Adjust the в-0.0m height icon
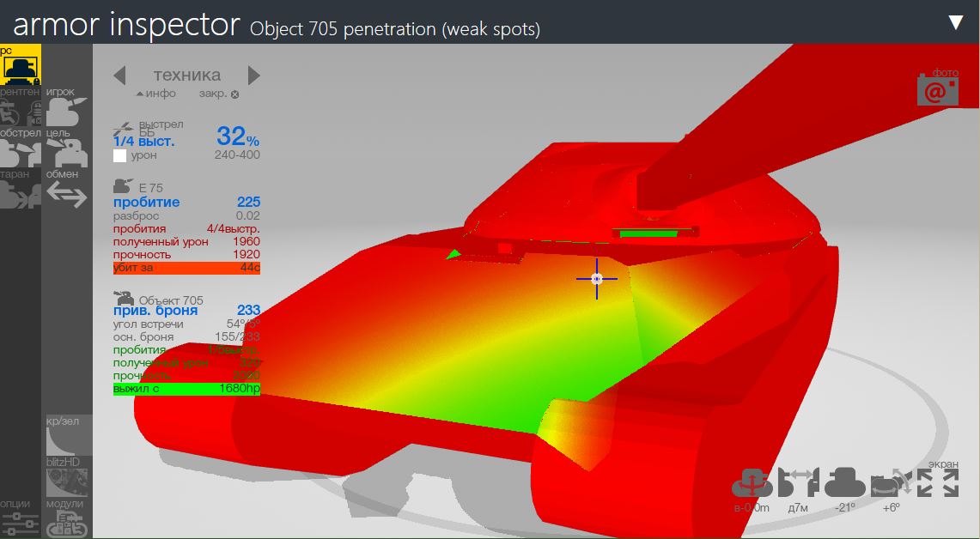980x539 pixels. point(752,483)
